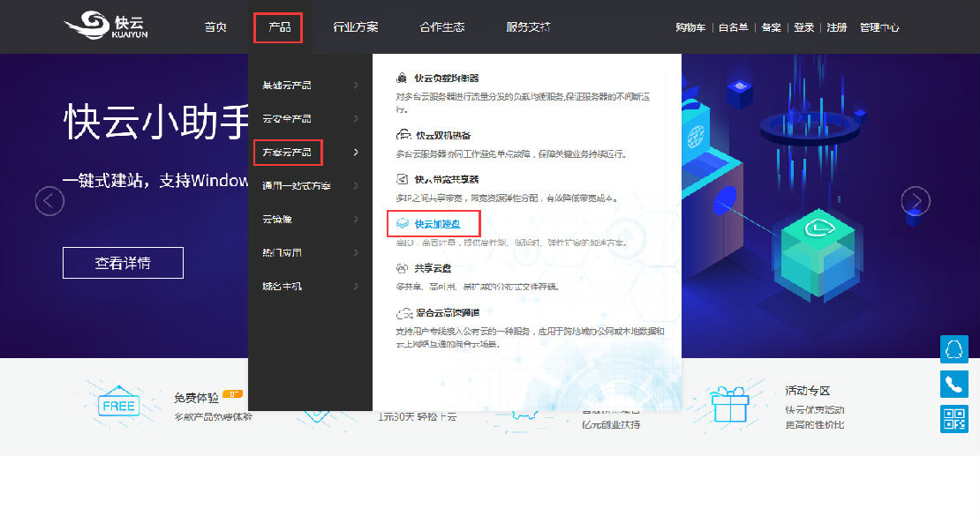Click the 快云负载均衡器 product icon

pyautogui.click(x=402, y=79)
